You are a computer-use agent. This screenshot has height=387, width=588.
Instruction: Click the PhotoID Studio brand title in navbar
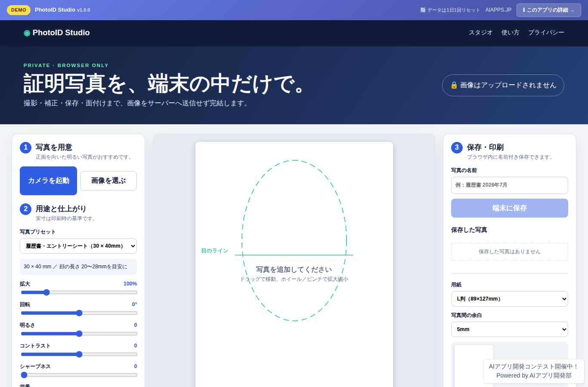(x=61, y=33)
